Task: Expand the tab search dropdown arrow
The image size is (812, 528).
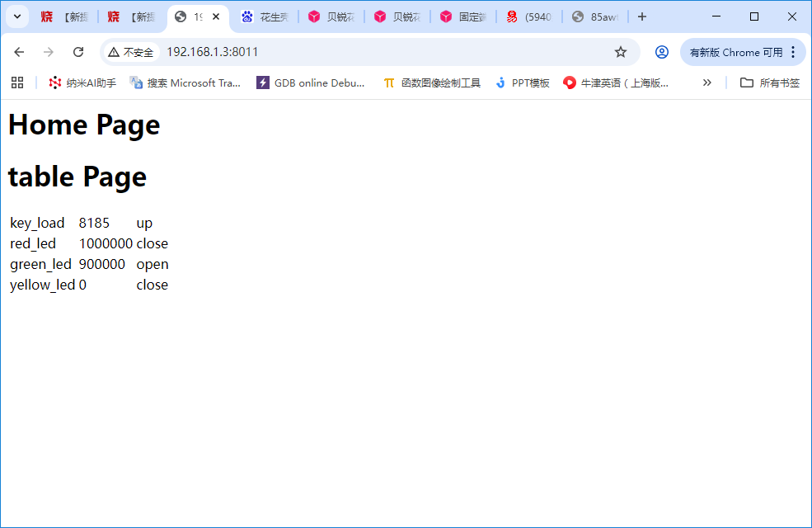Action: [16, 16]
